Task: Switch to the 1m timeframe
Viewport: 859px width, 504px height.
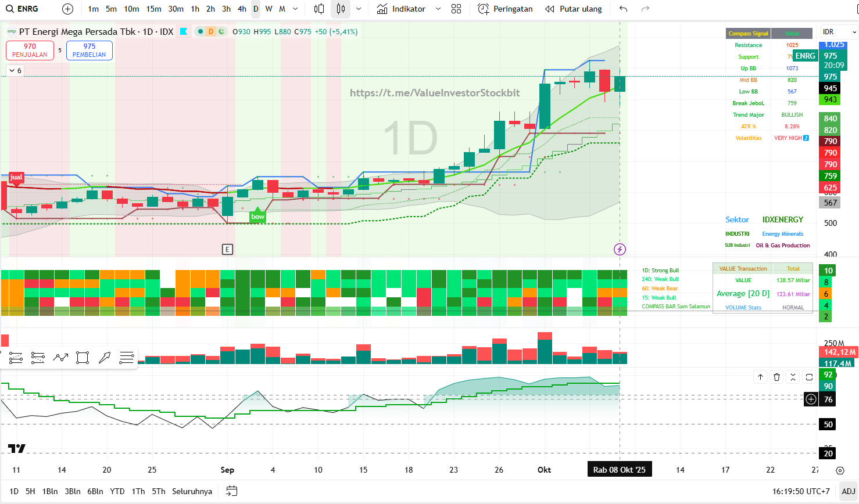Action: (x=94, y=9)
